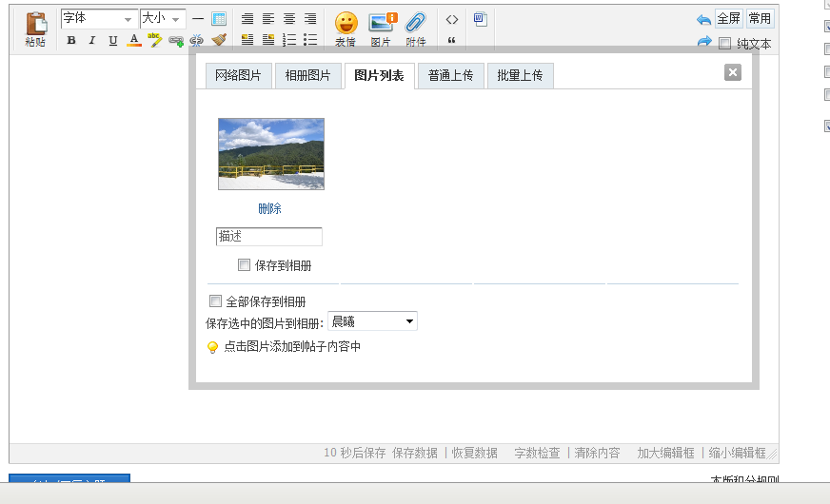Toggle italic formatting

[91, 40]
